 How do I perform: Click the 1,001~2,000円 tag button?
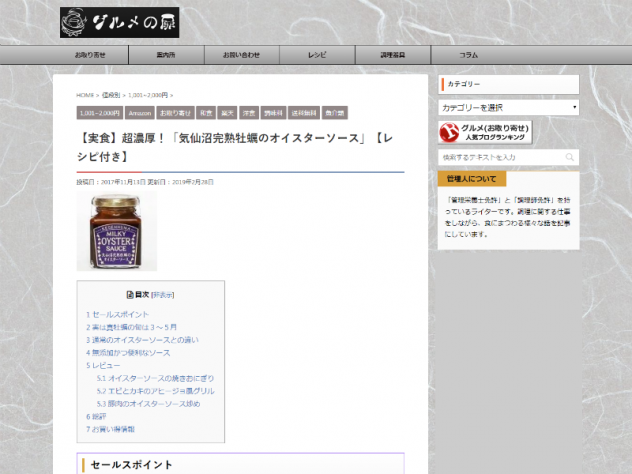tap(100, 113)
